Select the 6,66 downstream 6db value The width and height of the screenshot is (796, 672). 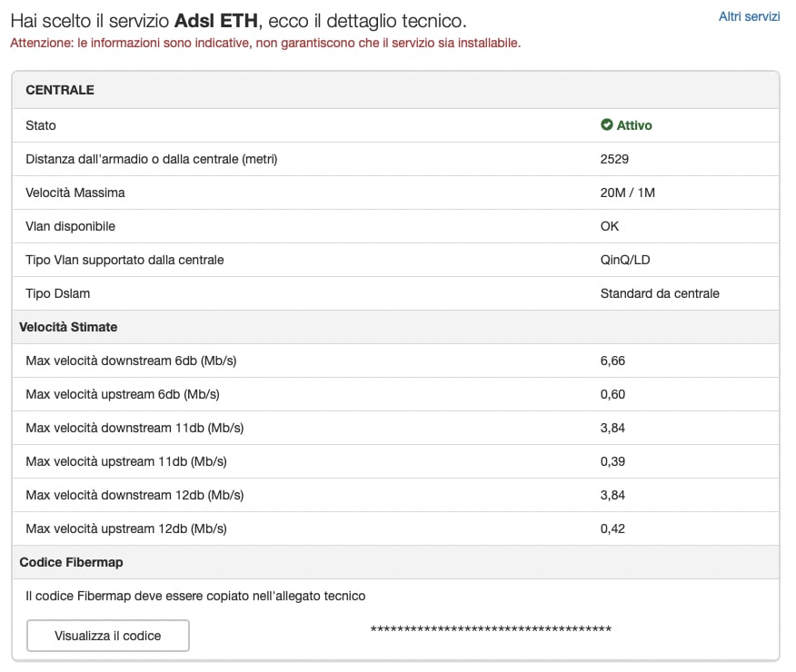coord(613,361)
